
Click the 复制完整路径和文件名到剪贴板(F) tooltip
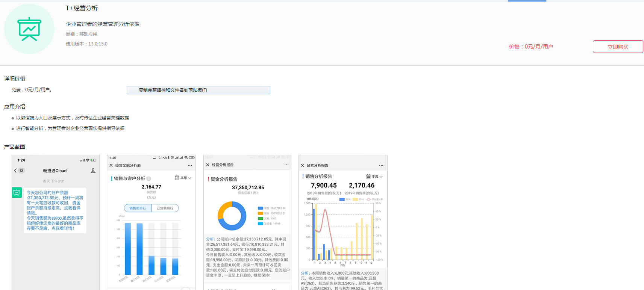(199, 90)
